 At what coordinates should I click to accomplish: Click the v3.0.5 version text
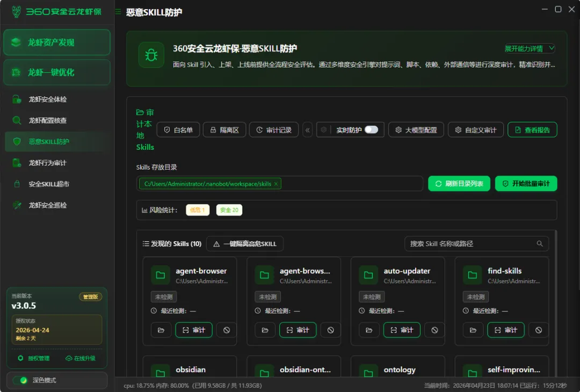click(24, 306)
